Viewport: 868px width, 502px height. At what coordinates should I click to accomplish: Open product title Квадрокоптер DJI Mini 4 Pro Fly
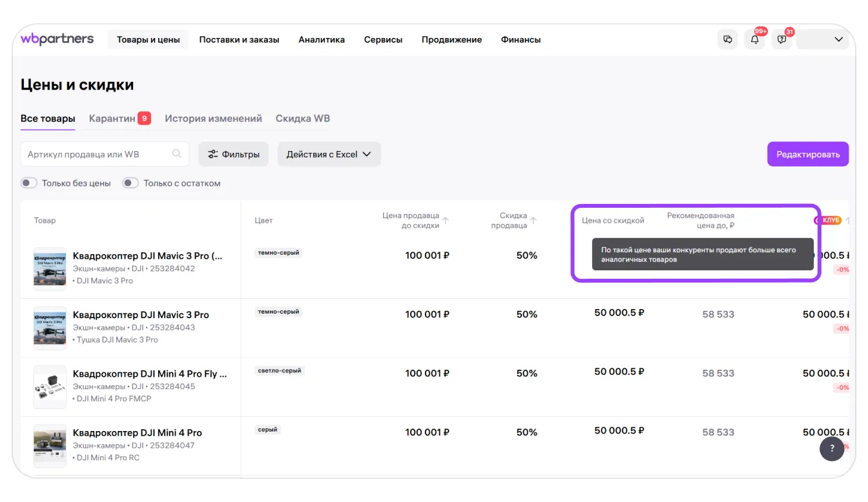(150, 374)
